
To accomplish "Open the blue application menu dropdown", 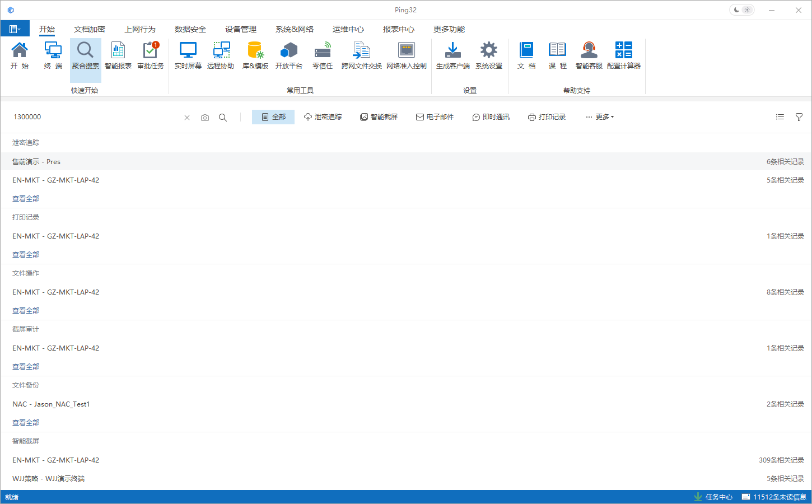I will point(15,29).
